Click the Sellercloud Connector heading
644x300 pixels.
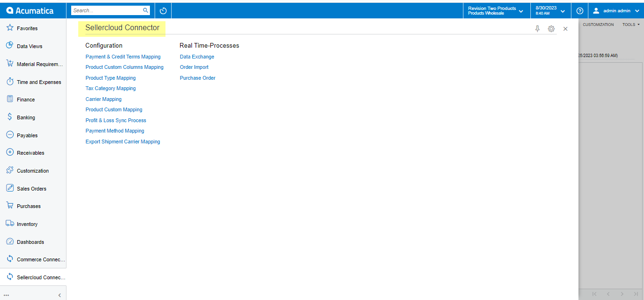(122, 28)
